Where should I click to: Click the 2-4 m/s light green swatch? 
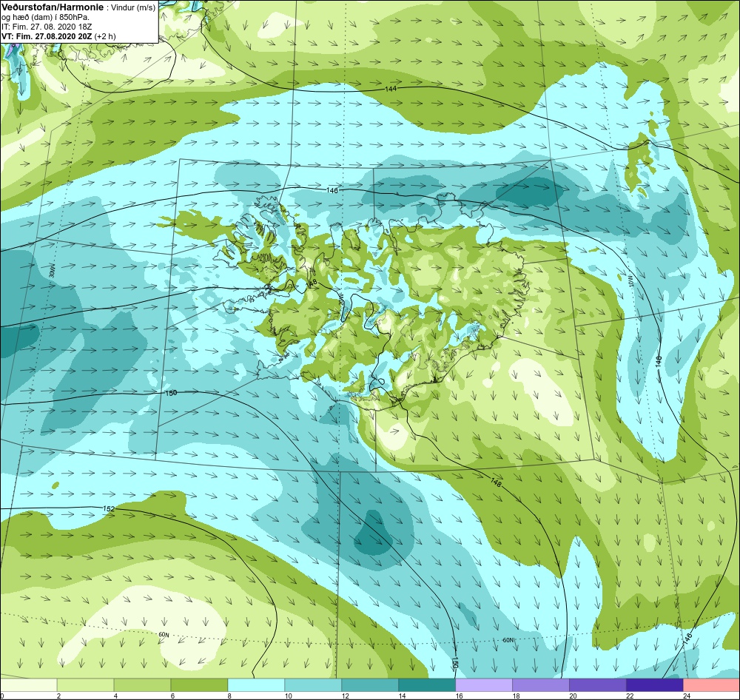pos(85,684)
